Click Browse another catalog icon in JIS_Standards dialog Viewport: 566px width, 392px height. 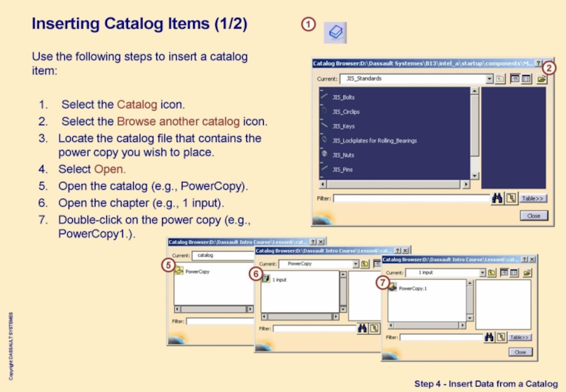(543, 79)
